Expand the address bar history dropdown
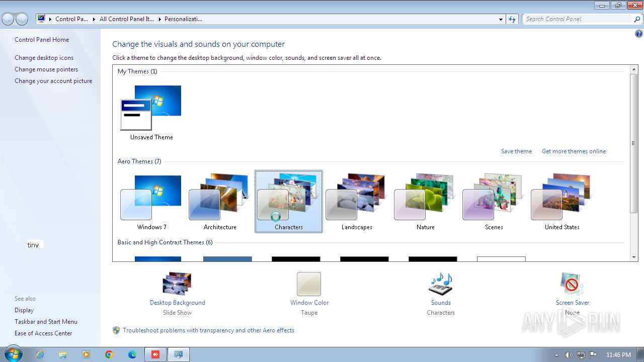644x362 pixels. point(501,19)
